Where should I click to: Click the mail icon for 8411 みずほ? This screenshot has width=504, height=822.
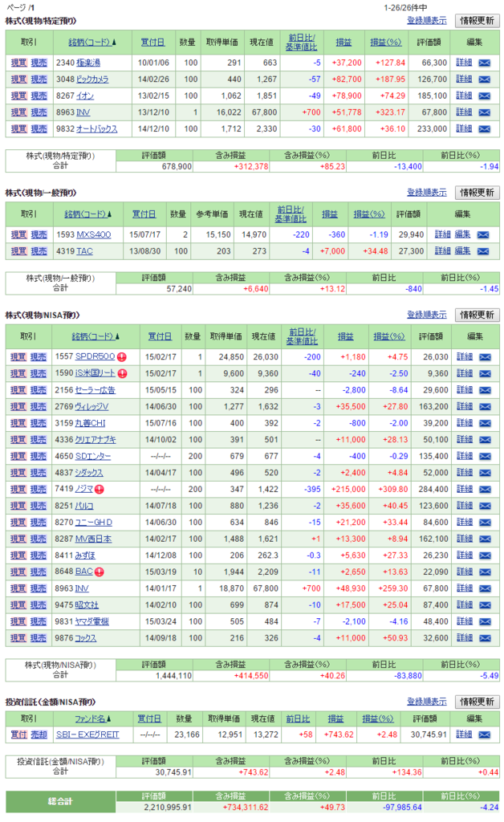click(x=485, y=555)
